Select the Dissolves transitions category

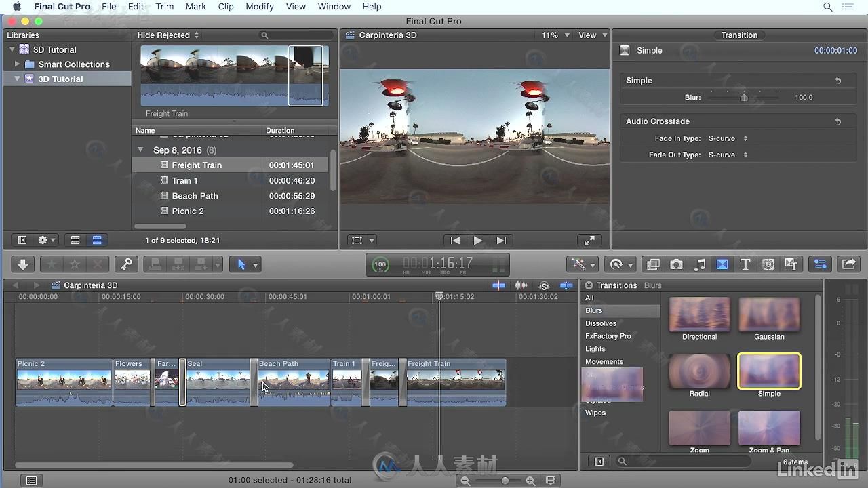(601, 323)
